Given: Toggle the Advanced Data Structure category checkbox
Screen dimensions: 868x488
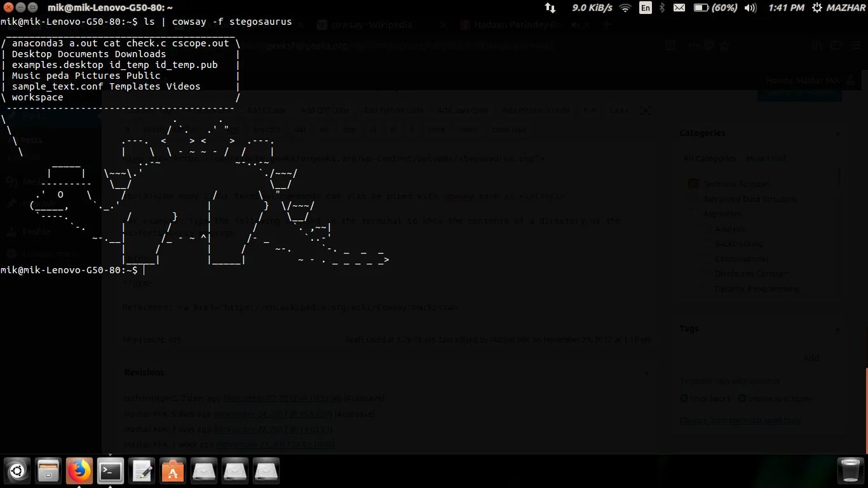Looking at the screenshot, I should click(693, 199).
